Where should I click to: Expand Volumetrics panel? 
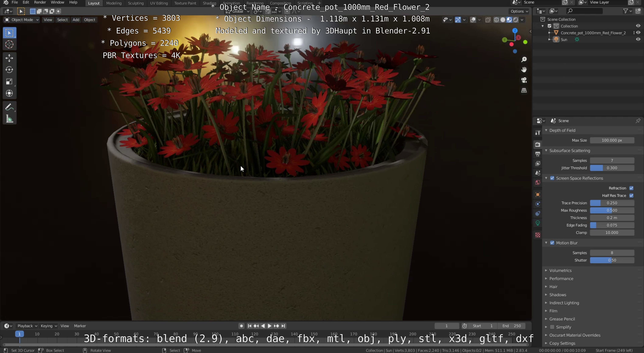tap(560, 271)
